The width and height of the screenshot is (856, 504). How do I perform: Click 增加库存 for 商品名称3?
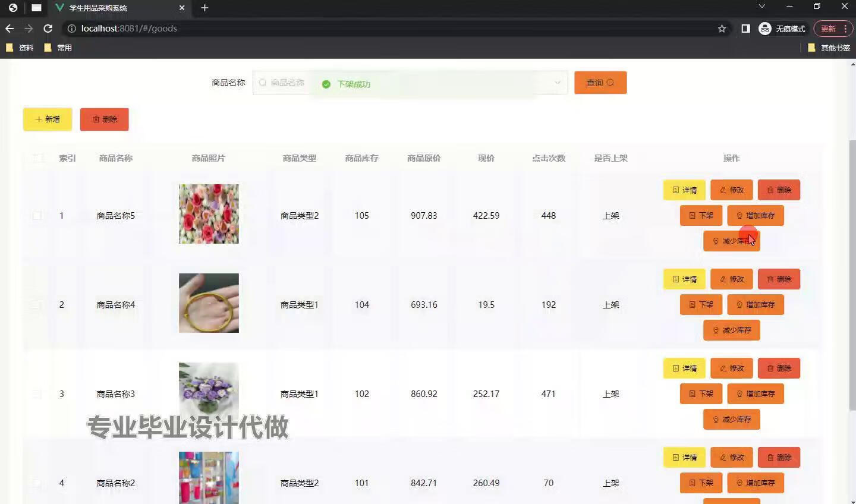point(756,393)
